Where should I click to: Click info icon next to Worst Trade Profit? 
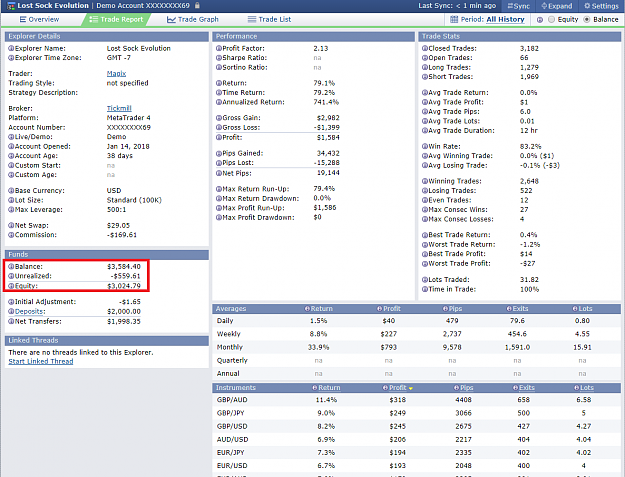pyautogui.click(x=425, y=263)
